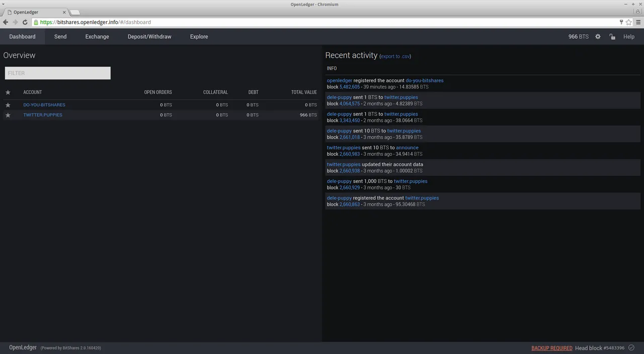Open block 2,660,938

[x=350, y=171]
